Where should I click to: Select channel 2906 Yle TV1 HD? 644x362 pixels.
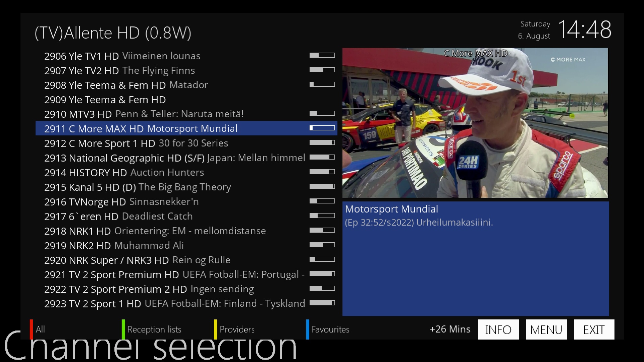point(186,56)
